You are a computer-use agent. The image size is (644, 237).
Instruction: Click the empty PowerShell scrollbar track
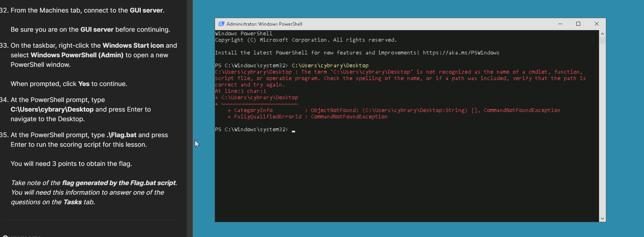coord(602,133)
